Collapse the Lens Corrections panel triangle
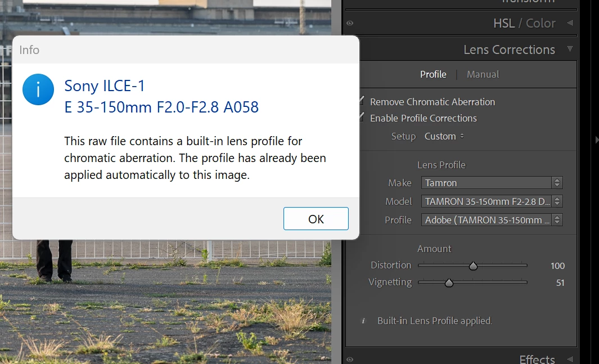 click(x=570, y=48)
